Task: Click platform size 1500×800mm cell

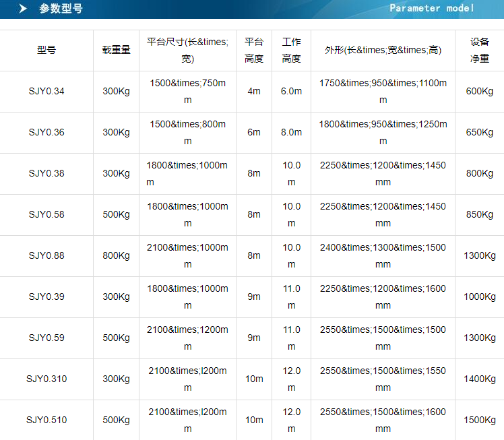Action: click(188, 133)
